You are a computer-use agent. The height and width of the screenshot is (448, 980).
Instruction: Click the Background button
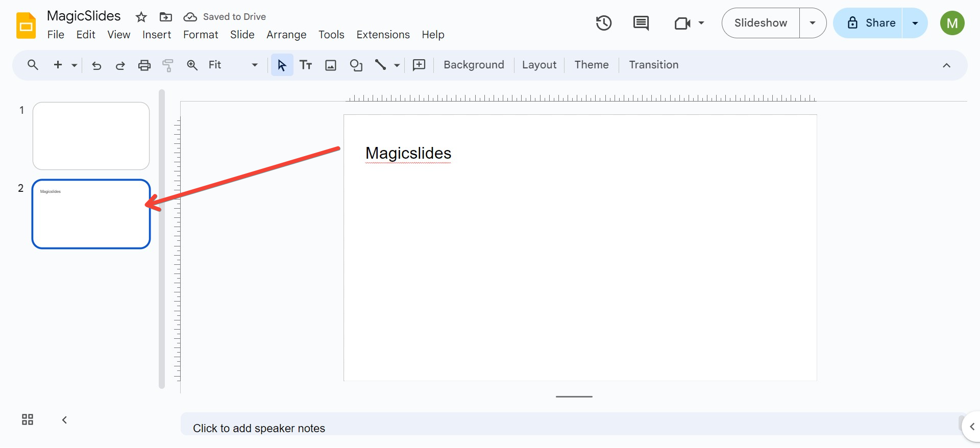474,65
